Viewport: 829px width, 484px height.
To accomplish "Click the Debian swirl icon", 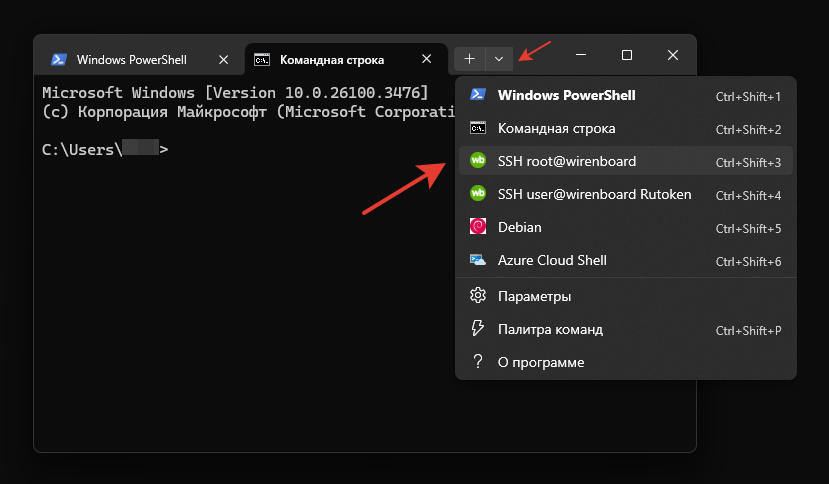I will (x=478, y=226).
